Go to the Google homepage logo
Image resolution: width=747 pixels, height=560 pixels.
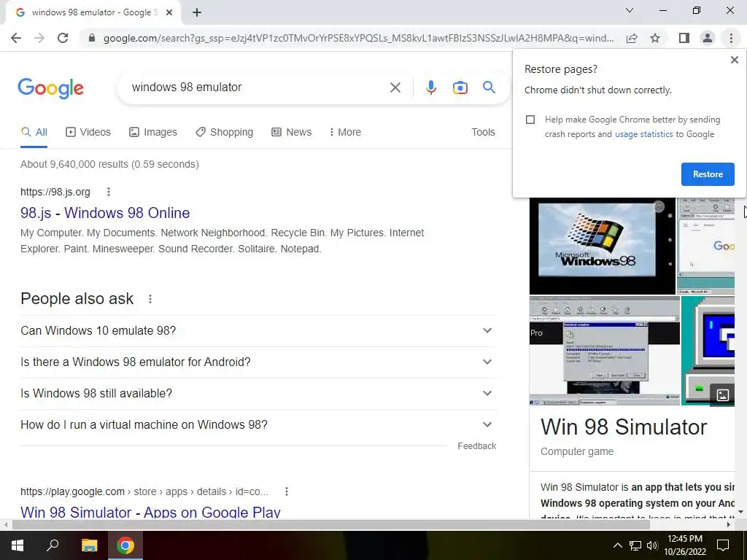(x=50, y=88)
